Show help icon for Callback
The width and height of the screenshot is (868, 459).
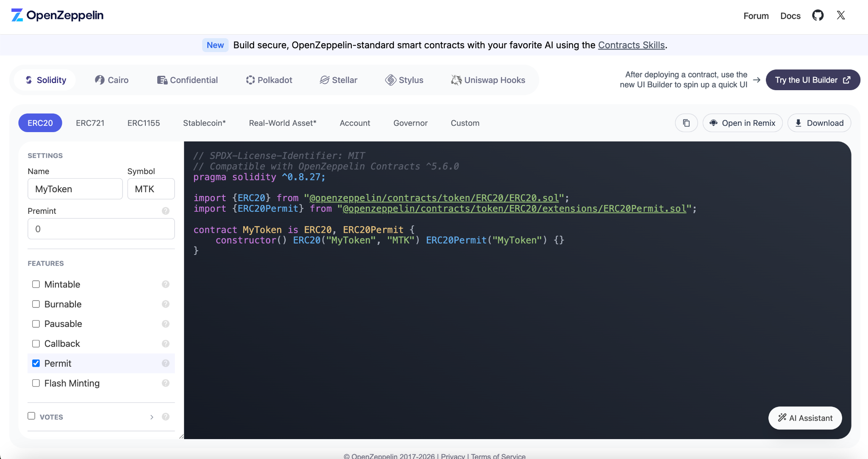(166, 343)
